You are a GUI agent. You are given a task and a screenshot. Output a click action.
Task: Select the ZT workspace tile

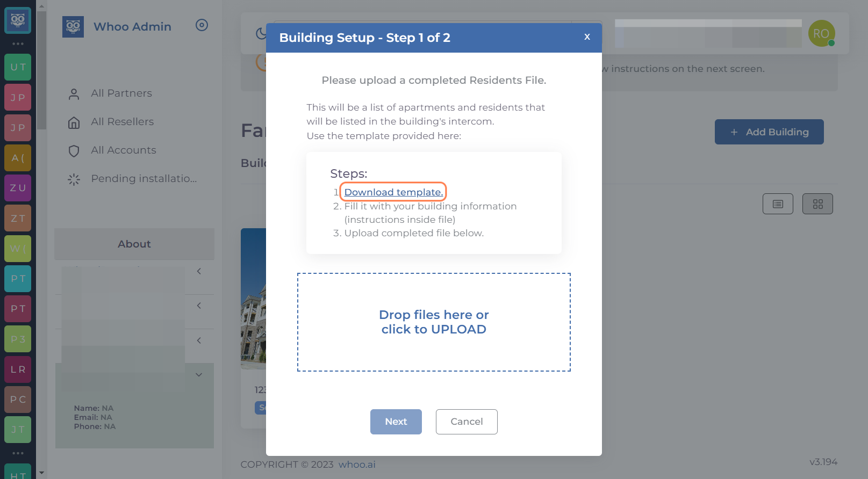pyautogui.click(x=18, y=218)
